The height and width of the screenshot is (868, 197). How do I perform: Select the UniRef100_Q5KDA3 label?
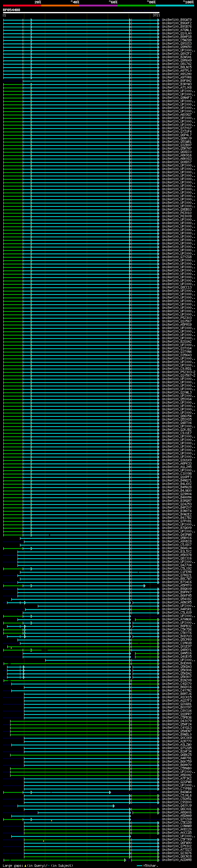(x=177, y=667)
